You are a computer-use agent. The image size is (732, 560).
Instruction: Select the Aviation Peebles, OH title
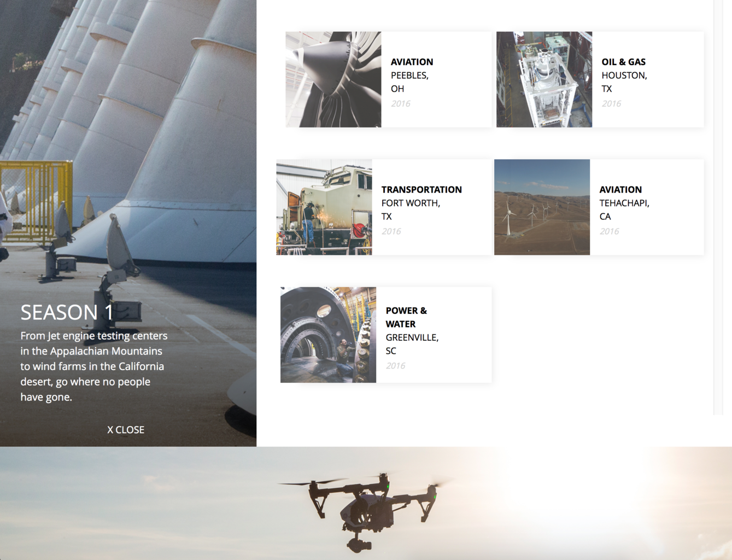(412, 75)
